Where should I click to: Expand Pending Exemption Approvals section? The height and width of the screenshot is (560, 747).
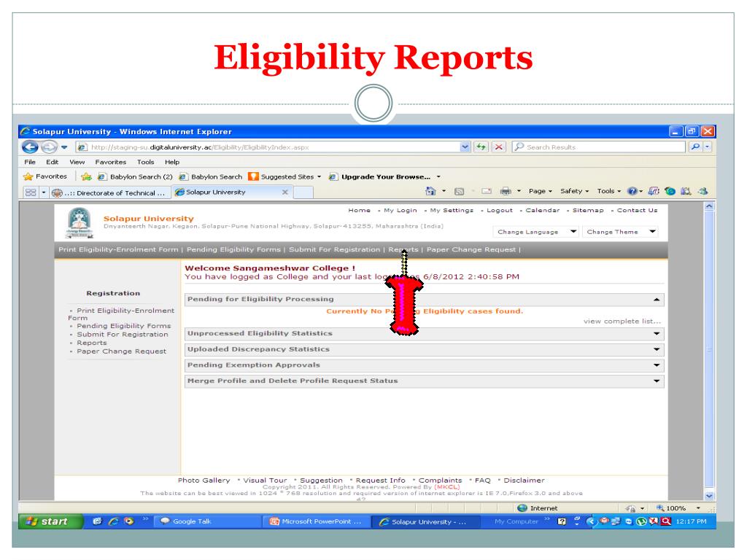click(657, 365)
